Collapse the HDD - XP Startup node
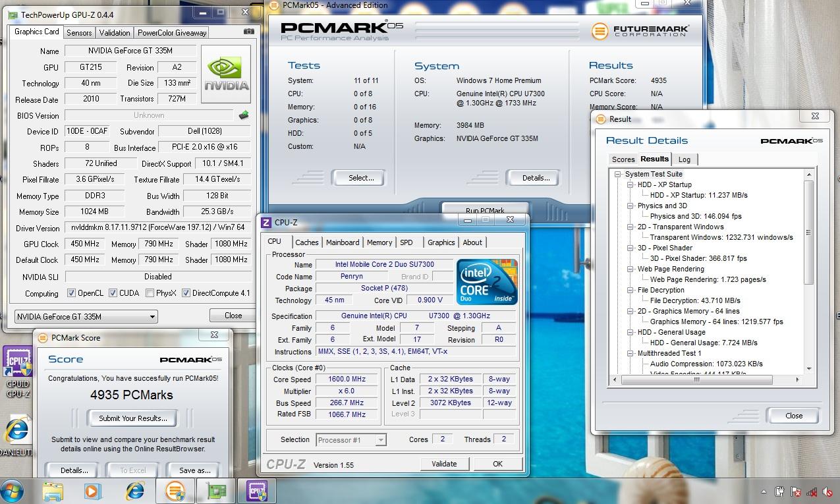 pos(630,184)
